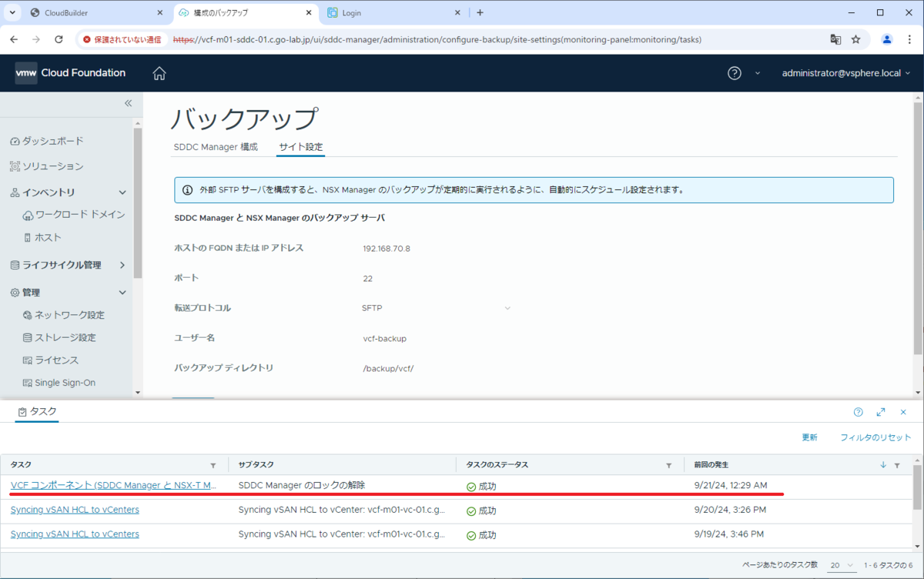Open ワークロード ドメイン in sidebar
Screen dimensions: 924x579
coord(74,215)
